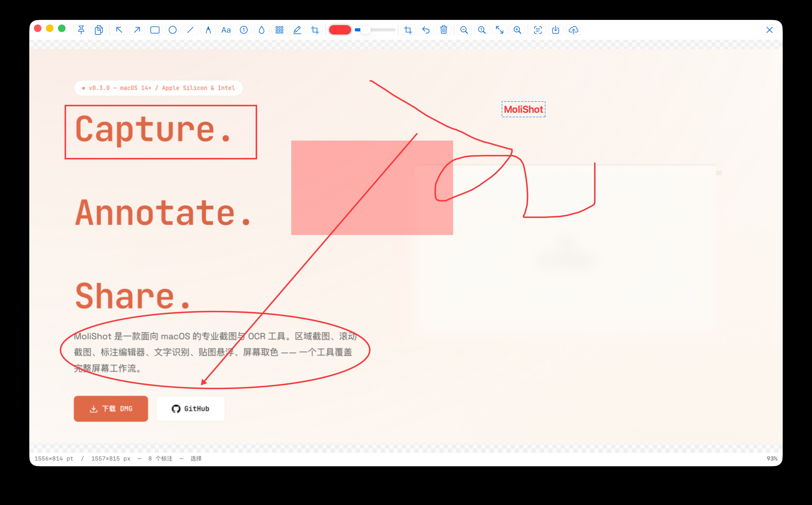Screen dimensions: 812x505
Task: Click the "1556×814 pt" size readout
Action: [54, 459]
